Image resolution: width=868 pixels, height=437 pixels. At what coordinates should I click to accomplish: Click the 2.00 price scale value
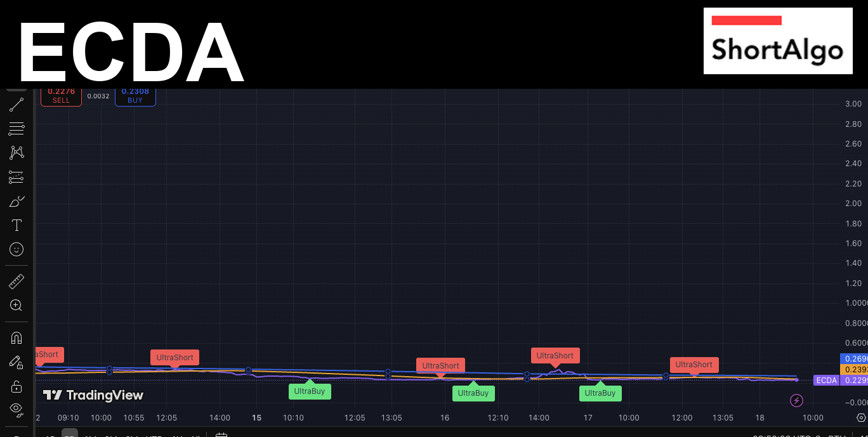[853, 204]
